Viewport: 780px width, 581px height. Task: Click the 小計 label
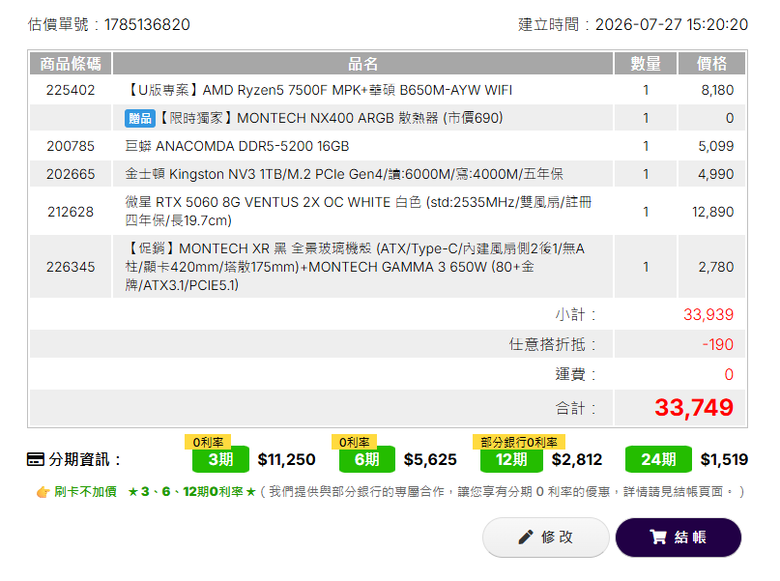tap(576, 314)
